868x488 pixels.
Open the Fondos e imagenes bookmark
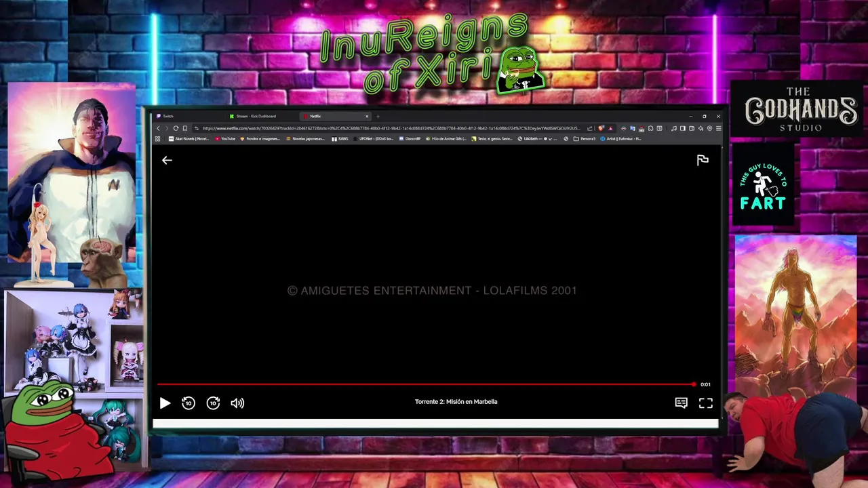pyautogui.click(x=260, y=139)
